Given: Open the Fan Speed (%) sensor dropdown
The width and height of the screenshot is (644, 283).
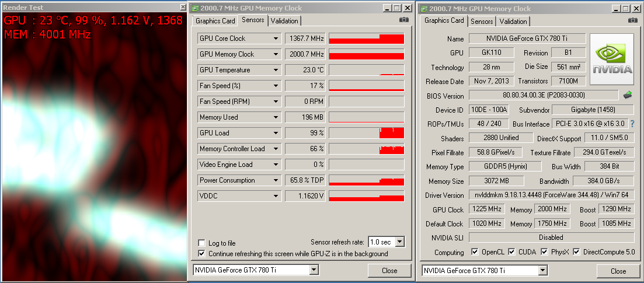Looking at the screenshot, I should point(276,86).
